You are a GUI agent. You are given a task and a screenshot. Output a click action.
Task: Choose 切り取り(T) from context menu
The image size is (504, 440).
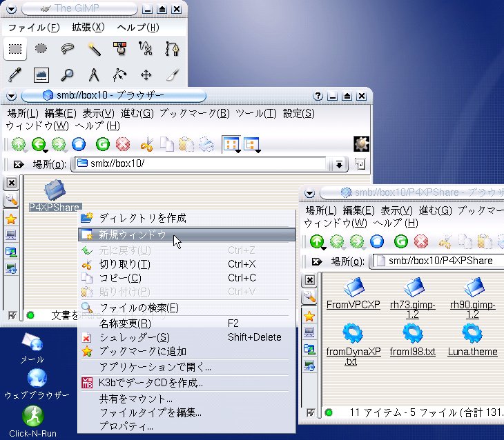[186, 264]
